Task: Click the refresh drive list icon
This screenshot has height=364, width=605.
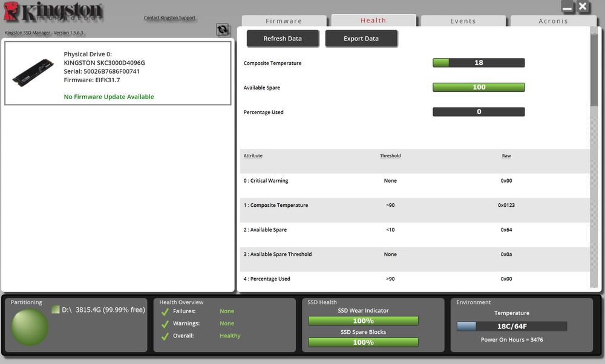Action: 222,30
